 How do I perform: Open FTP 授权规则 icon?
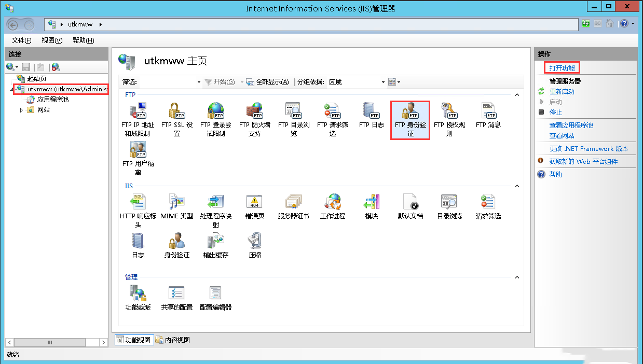[449, 119]
